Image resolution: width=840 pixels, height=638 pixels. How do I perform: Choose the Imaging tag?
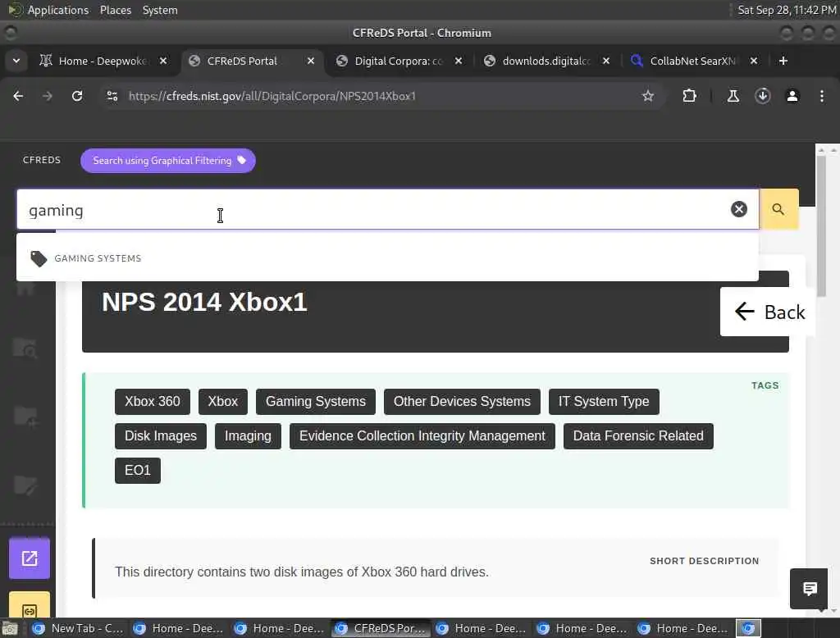pyautogui.click(x=248, y=436)
